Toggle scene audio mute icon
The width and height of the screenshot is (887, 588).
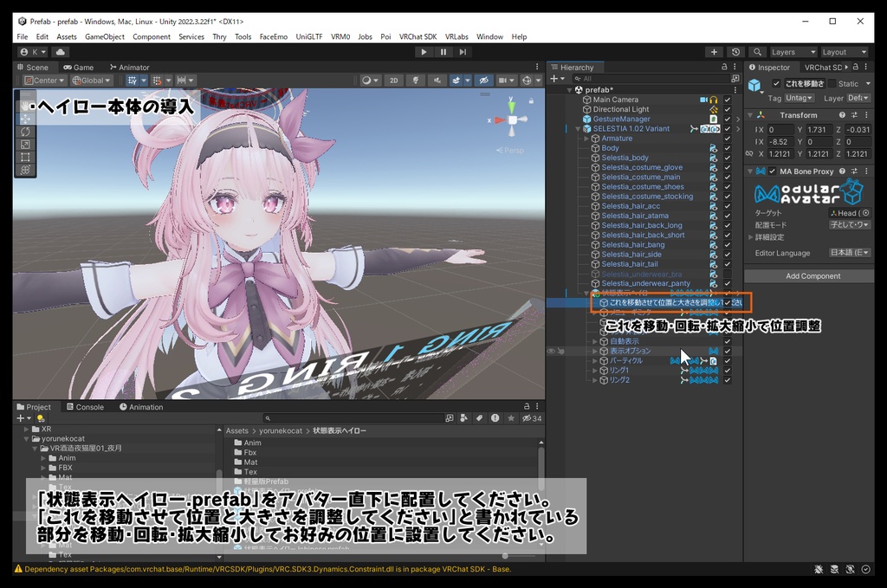[x=437, y=81]
